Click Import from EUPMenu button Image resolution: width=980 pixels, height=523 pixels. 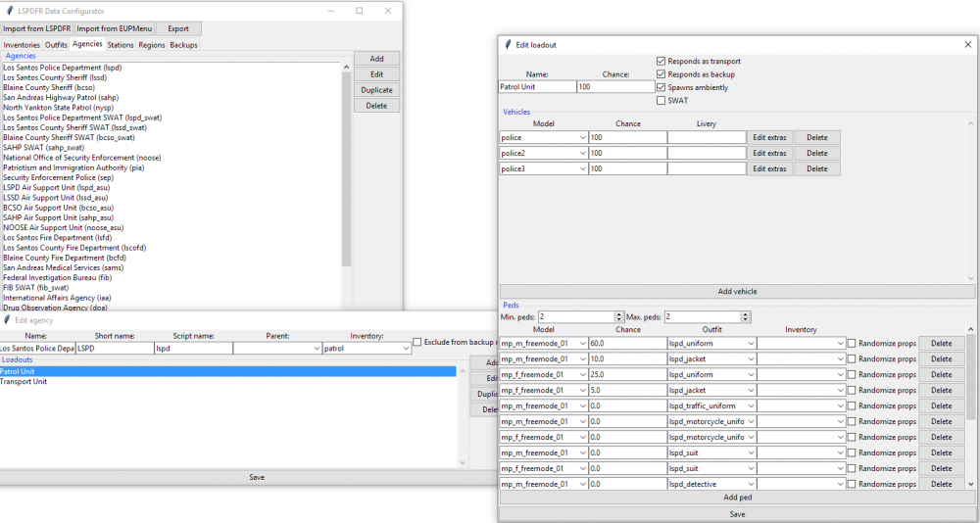point(115,28)
